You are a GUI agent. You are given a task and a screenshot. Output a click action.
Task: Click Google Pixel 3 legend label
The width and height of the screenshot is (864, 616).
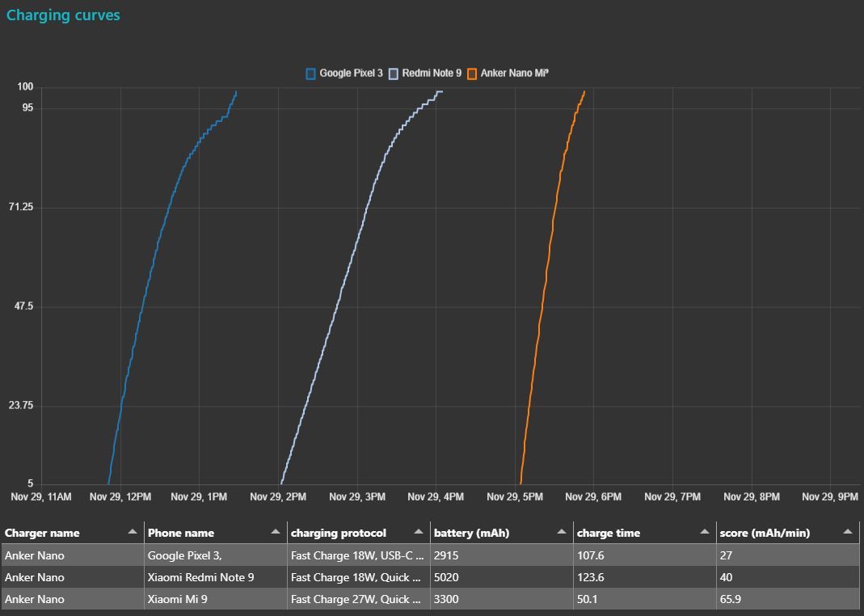pos(351,74)
